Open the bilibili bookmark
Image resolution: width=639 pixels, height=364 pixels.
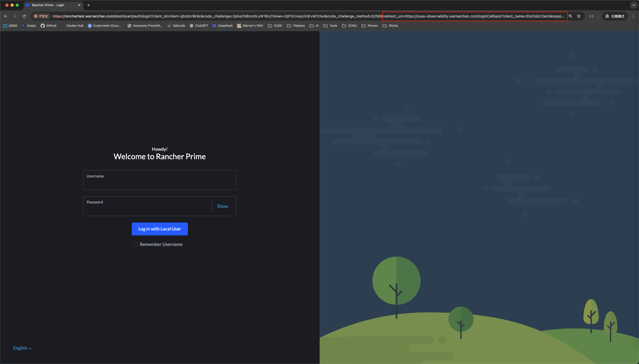pyautogui.click(x=10, y=26)
